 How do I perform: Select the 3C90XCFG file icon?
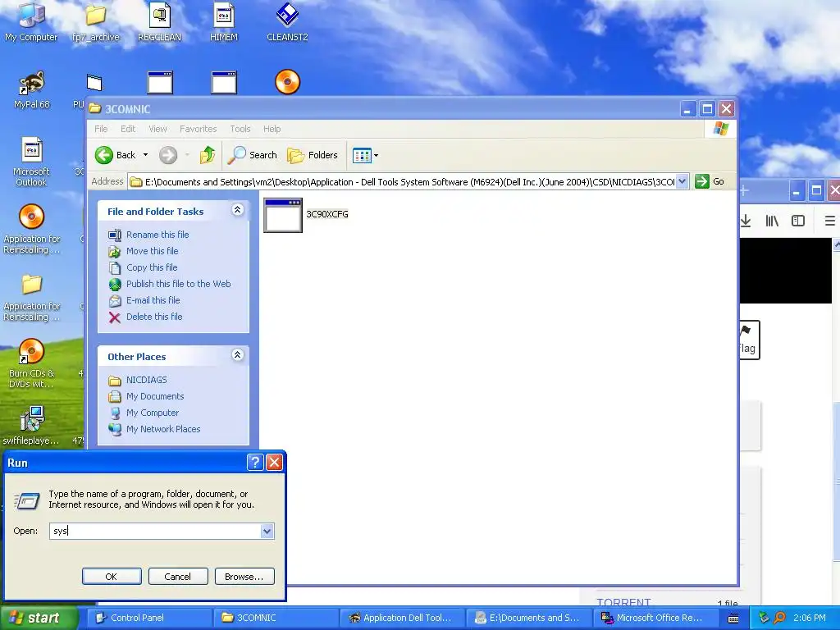pyautogui.click(x=283, y=215)
